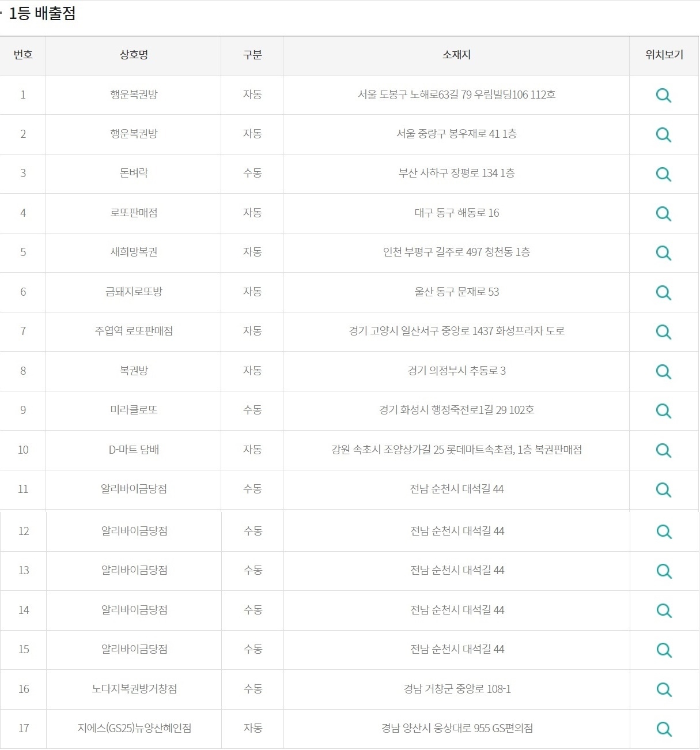Click the 상호명 column header
This screenshot has height=750, width=700.
tap(134, 55)
